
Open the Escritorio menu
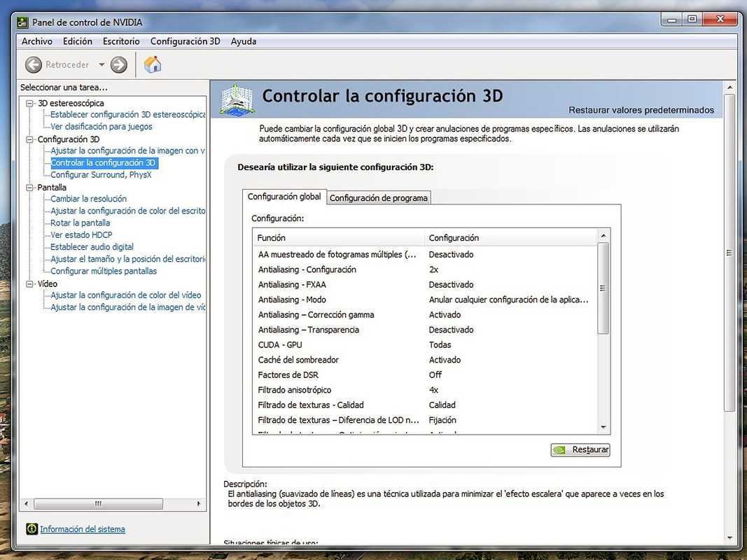tap(121, 41)
